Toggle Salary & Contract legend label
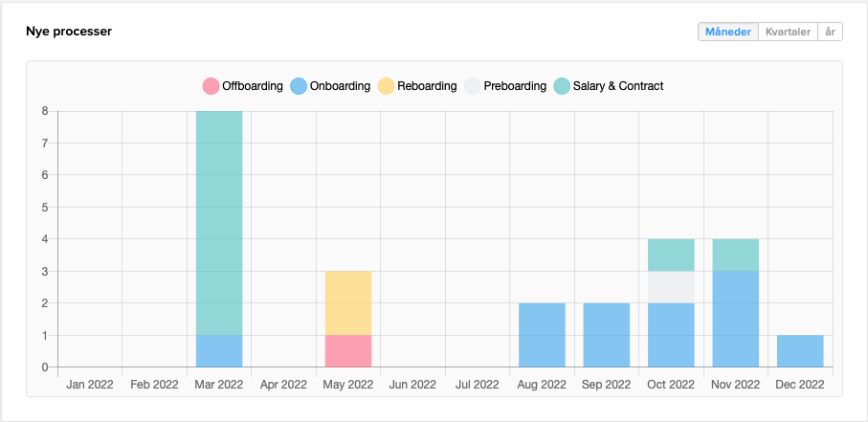The width and height of the screenshot is (868, 422). pos(618,86)
